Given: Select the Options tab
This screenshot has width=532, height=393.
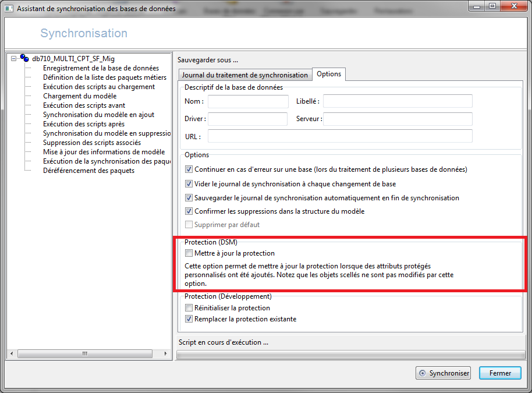Looking at the screenshot, I should [x=329, y=74].
